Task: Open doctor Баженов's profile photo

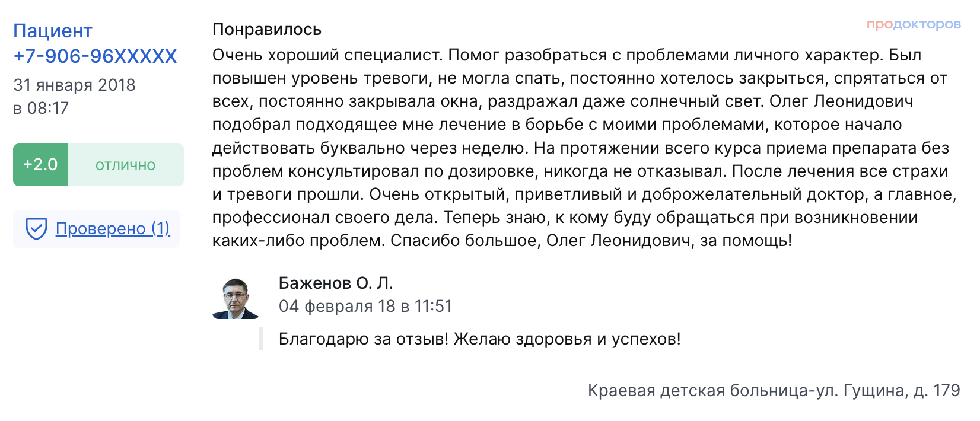Action: click(x=236, y=298)
